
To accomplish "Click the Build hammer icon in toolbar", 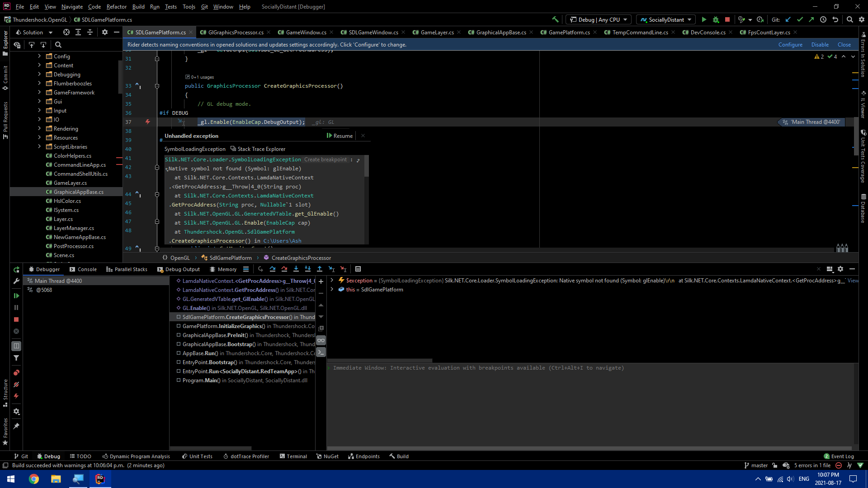I will [555, 19].
